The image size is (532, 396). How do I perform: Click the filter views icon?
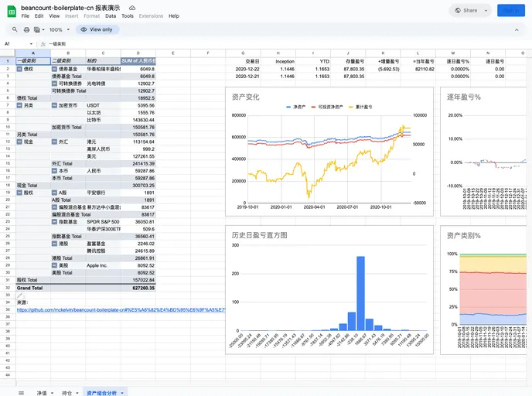tap(36, 30)
